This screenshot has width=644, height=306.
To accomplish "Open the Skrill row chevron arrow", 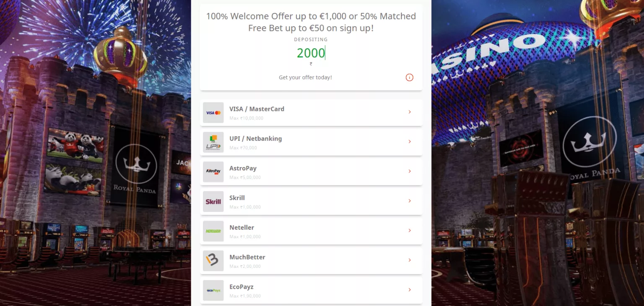I will click(410, 201).
